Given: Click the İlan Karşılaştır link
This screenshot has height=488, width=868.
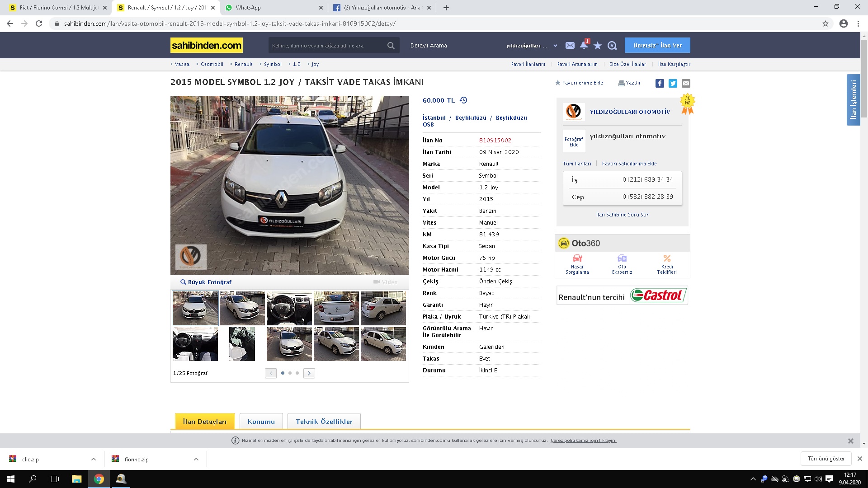Looking at the screenshot, I should tap(674, 64).
